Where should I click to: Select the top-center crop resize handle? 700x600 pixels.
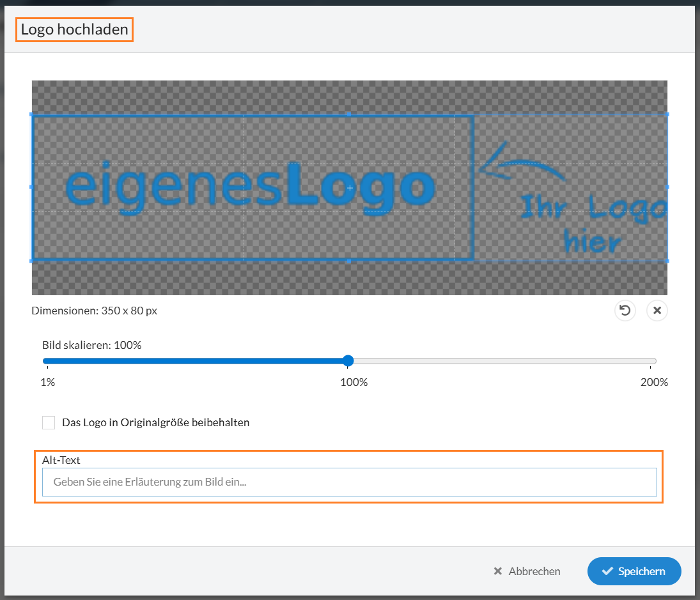pos(350,114)
